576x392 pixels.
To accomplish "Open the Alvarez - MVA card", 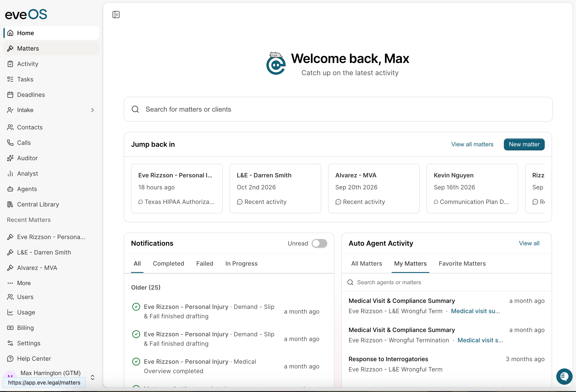I will 373,188.
